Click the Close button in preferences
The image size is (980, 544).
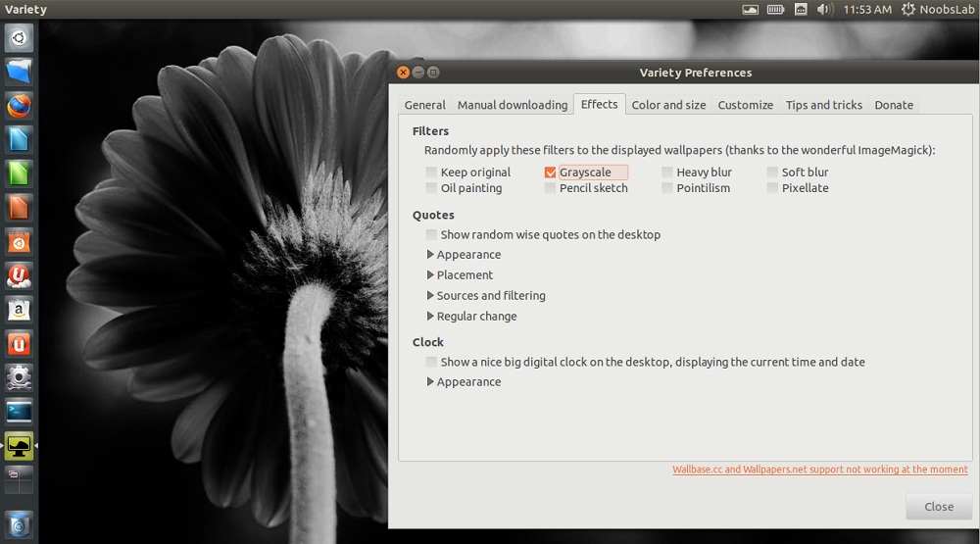(x=939, y=507)
